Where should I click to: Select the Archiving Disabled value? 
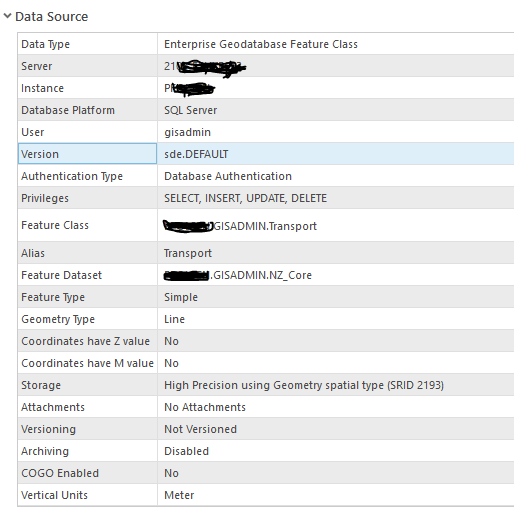186,451
